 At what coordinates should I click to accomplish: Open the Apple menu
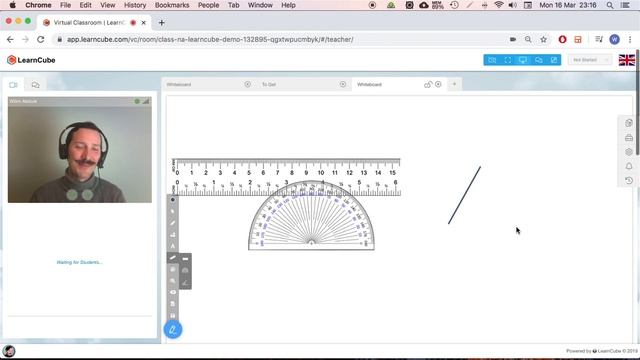pos(13,5)
